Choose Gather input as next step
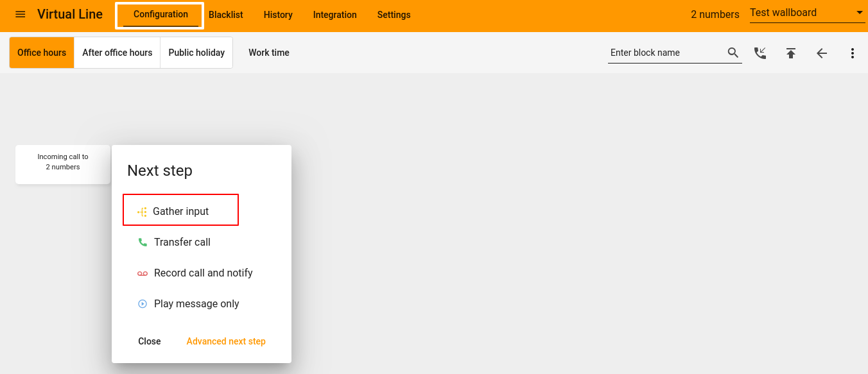This screenshot has width=868, height=374. click(x=180, y=211)
